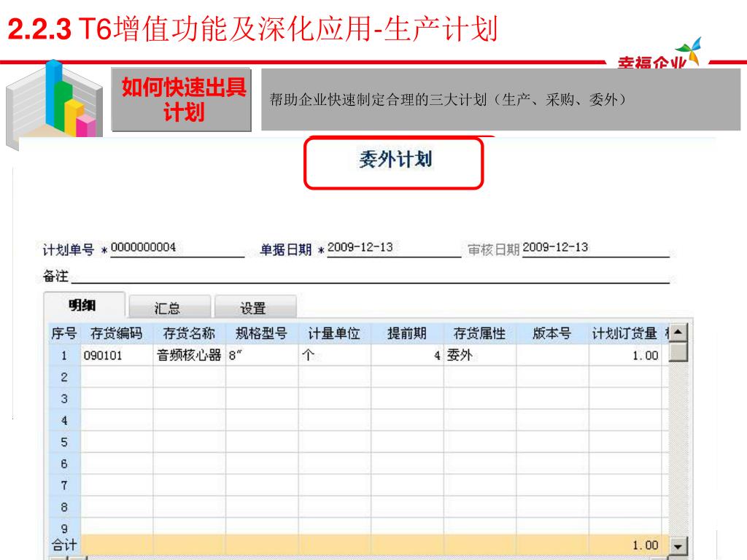
Task: Click the row number 6 header
Action: click(64, 464)
